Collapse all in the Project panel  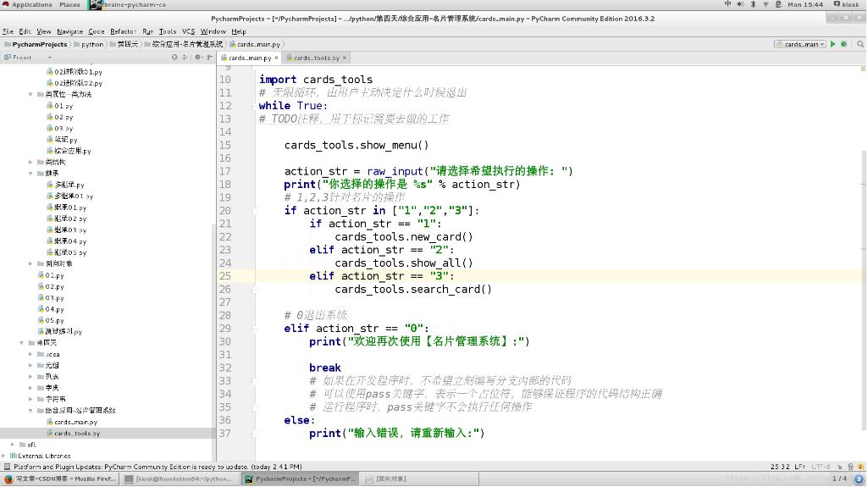pyautogui.click(x=185, y=57)
